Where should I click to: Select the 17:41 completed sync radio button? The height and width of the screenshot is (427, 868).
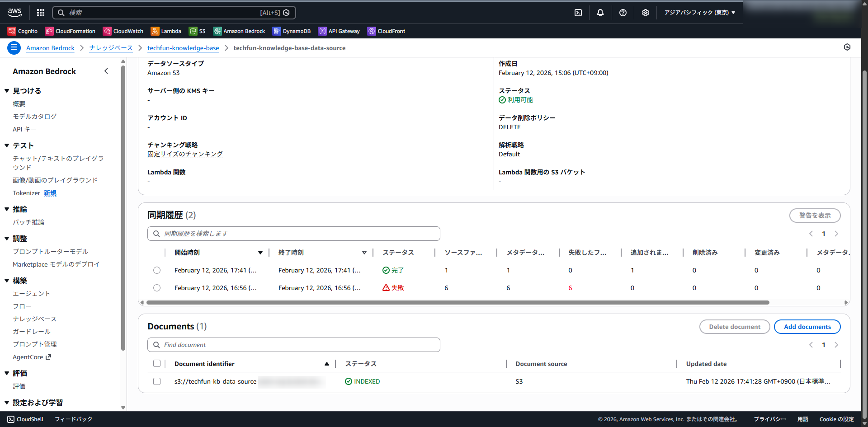tap(157, 270)
